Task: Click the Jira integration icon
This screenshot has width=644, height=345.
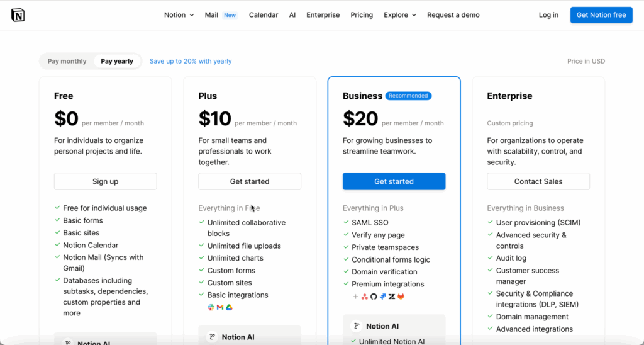Action: (x=383, y=297)
